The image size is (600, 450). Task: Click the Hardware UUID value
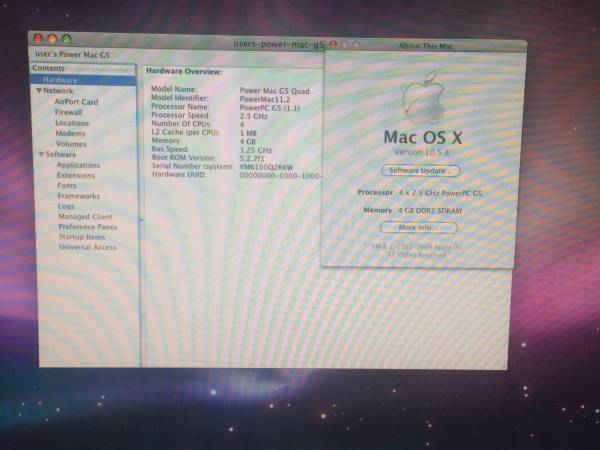pos(280,176)
